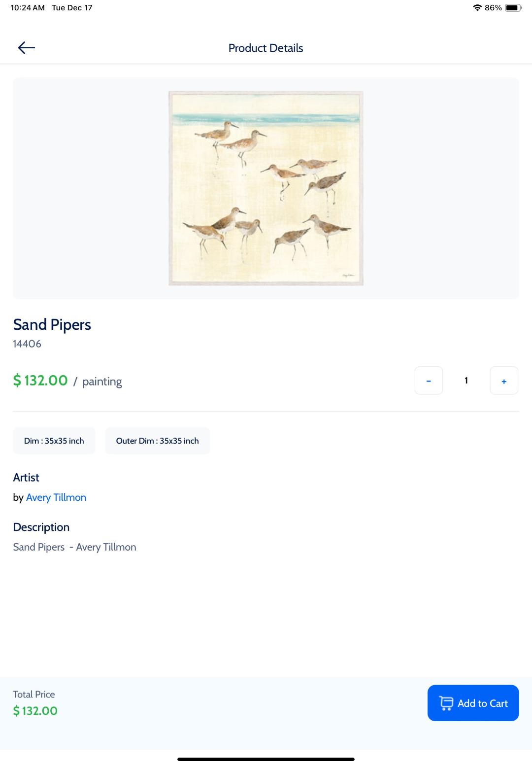Expand the Description section
Screen dimensions: 532x766
tap(41, 527)
